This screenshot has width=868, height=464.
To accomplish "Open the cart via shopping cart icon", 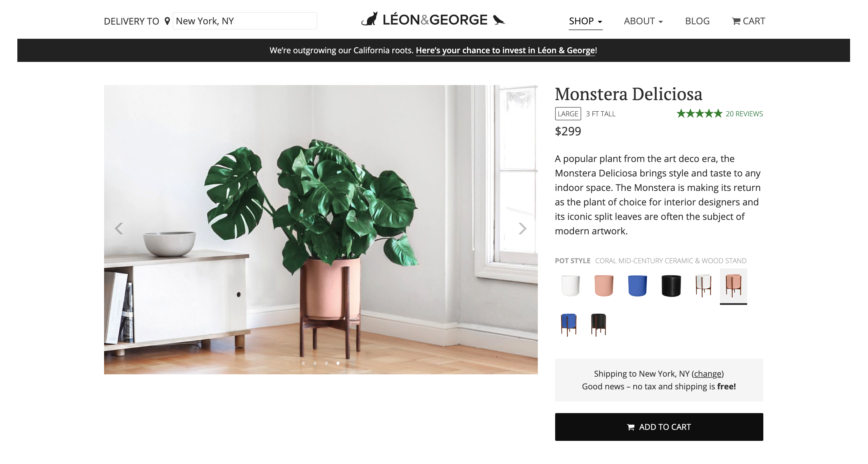I will click(x=736, y=21).
